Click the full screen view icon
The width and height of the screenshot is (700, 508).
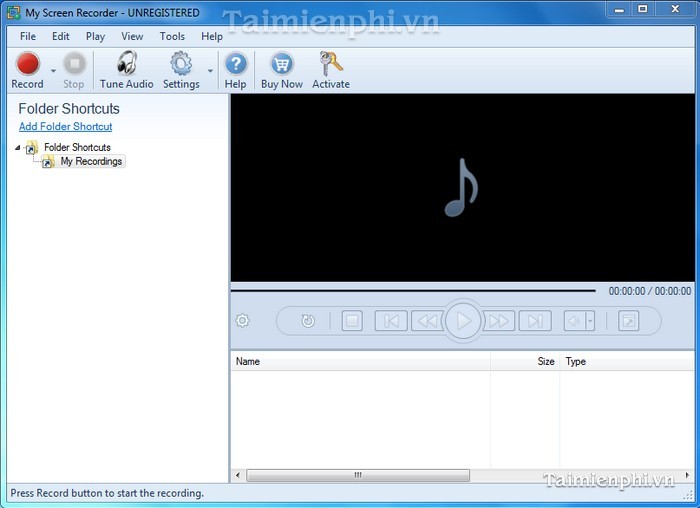629,321
